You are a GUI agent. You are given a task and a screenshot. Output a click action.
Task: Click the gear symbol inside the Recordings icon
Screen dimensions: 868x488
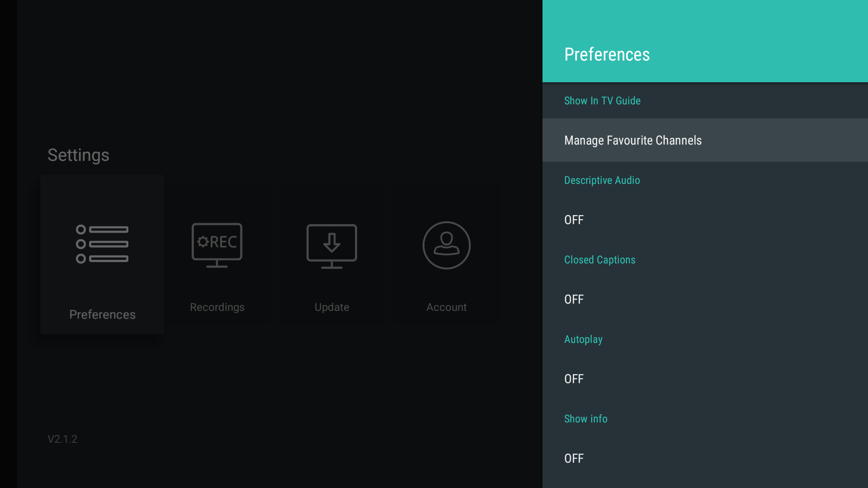click(x=204, y=242)
